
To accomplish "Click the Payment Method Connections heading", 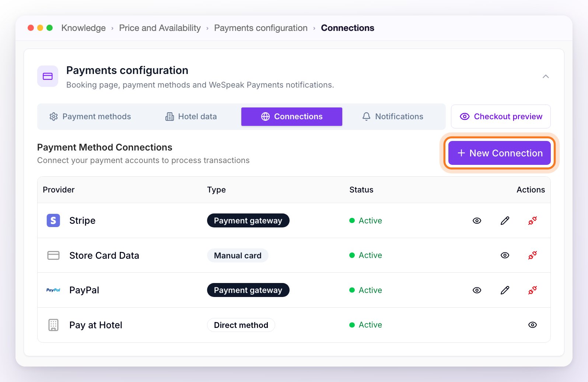I will tap(105, 147).
